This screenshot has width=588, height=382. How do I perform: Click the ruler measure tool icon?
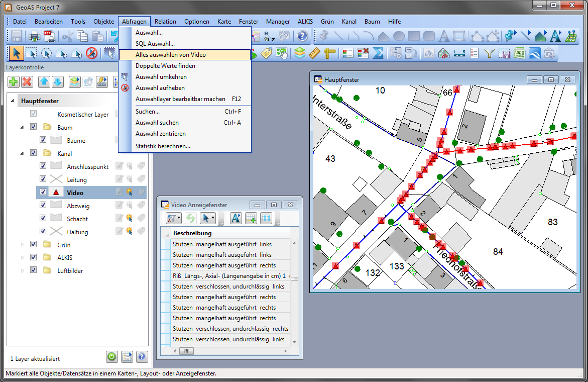(x=314, y=53)
